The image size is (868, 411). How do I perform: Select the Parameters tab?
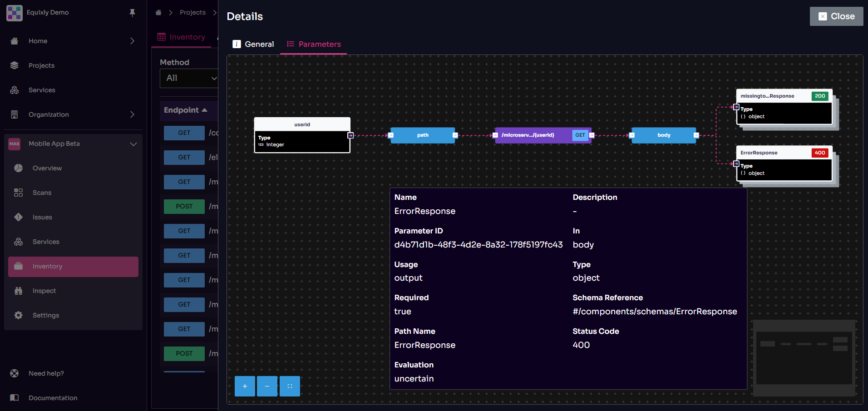click(314, 44)
